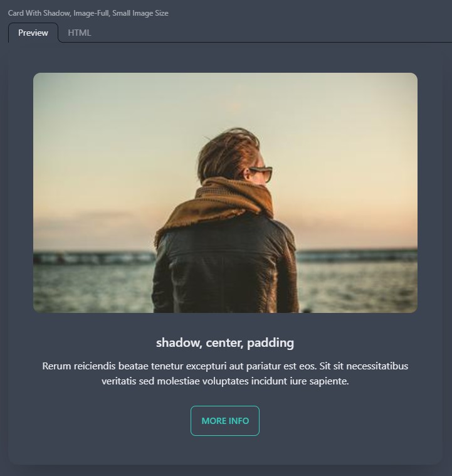Click the sunglasses in the photo
452x476 pixels.
pos(260,173)
